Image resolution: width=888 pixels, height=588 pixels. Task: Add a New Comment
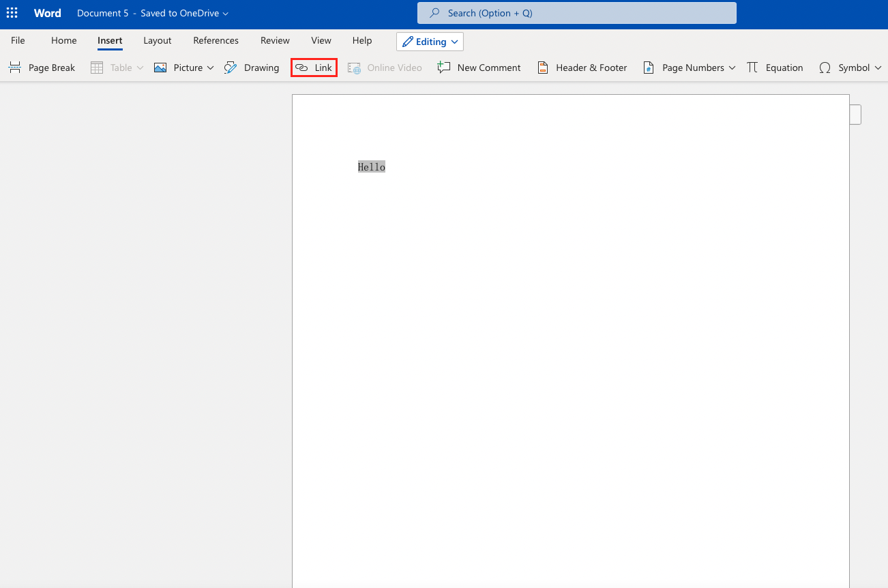coord(479,68)
